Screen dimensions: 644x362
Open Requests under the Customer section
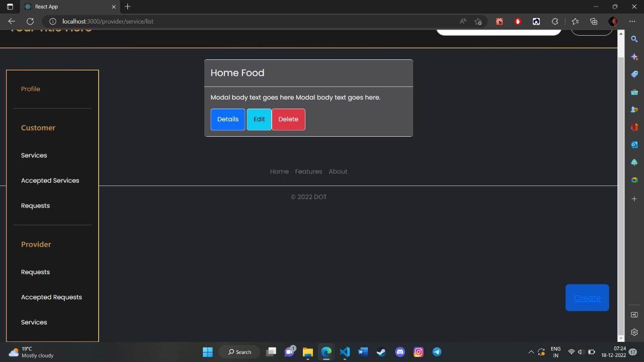(36, 206)
